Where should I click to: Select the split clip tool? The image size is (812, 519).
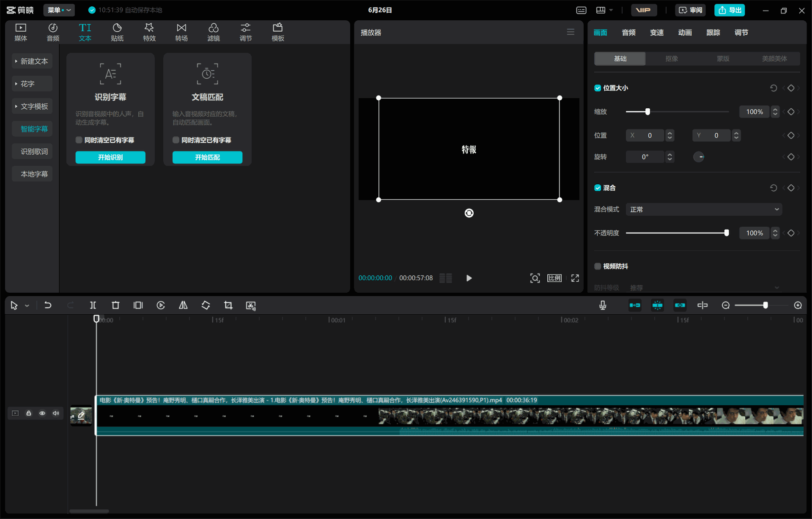coord(93,305)
